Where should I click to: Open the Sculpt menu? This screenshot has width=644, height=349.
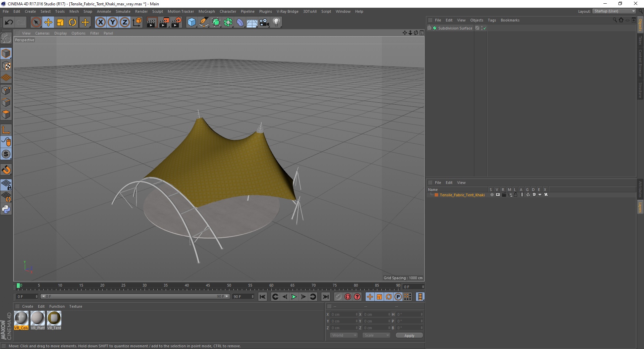point(157,11)
